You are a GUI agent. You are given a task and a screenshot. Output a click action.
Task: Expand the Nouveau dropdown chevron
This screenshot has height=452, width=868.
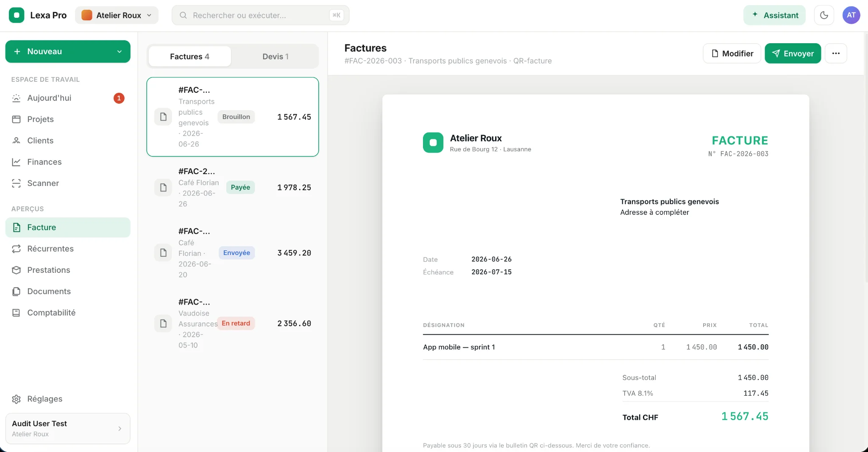click(x=120, y=52)
